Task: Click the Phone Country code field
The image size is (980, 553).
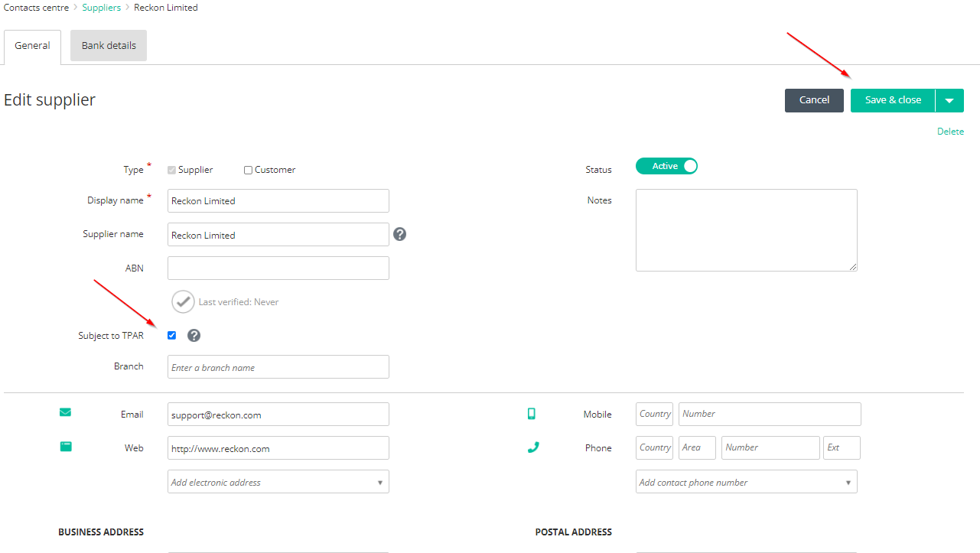Action: pos(654,447)
